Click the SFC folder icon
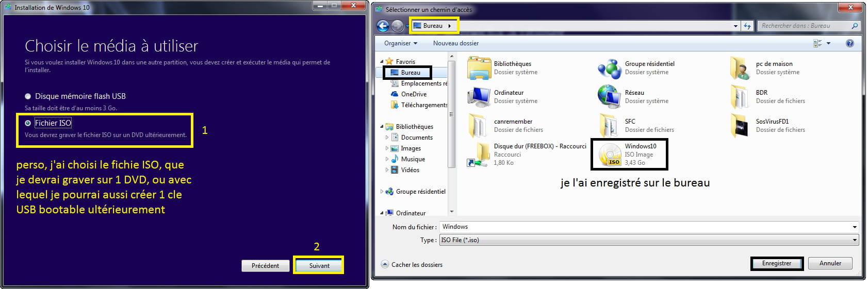The width and height of the screenshot is (868, 289). (610, 126)
